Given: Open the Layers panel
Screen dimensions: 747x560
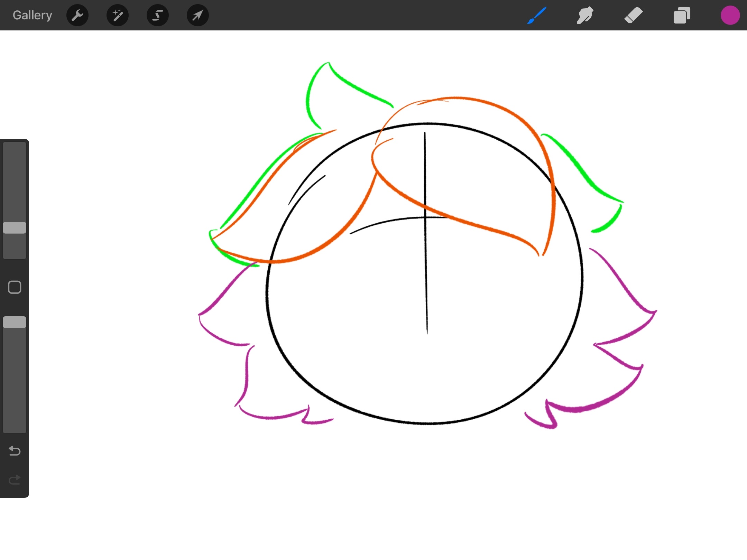Looking at the screenshot, I should coord(682,16).
